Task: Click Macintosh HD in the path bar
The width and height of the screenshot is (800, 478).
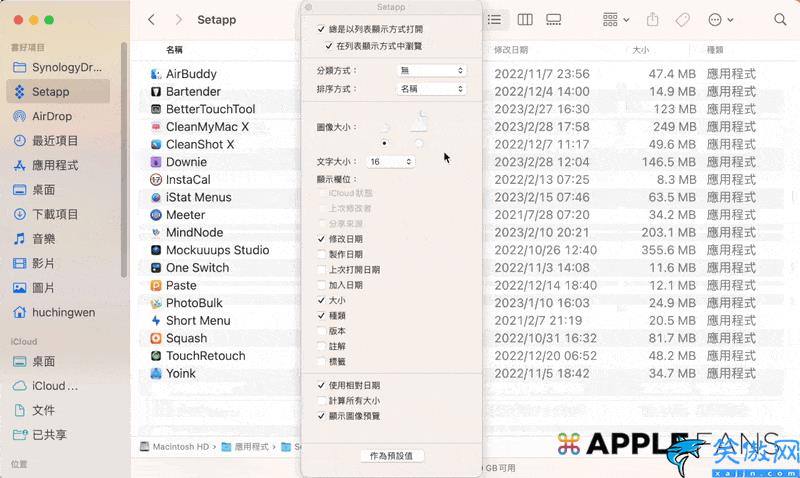Action: tap(175, 447)
